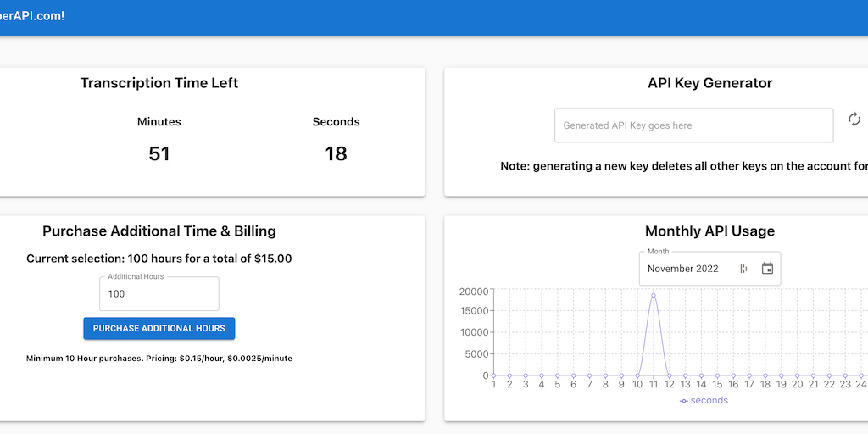The image size is (868, 434).
Task: Click the regenerate API key refresh icon
Action: click(854, 120)
